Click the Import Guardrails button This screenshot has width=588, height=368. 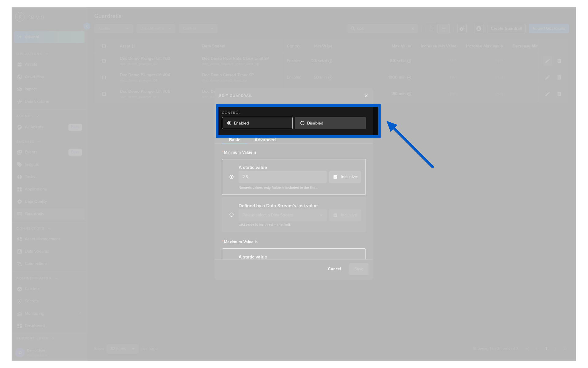[x=549, y=29]
